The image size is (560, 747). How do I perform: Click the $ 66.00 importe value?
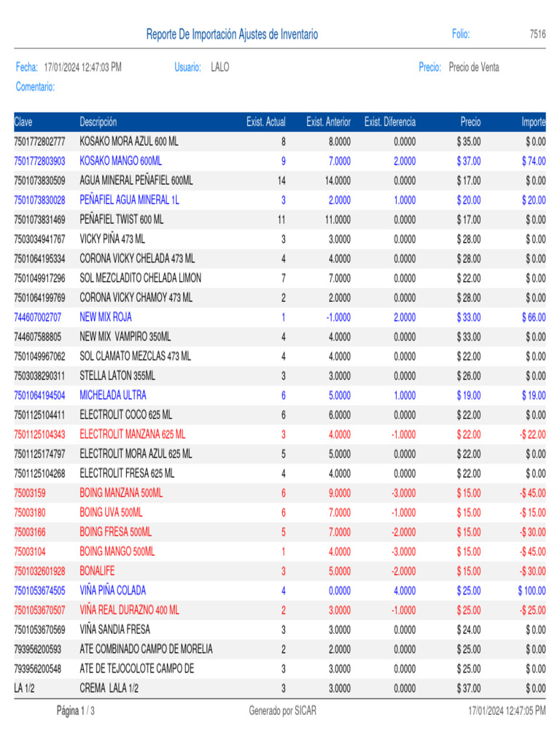[534, 317]
